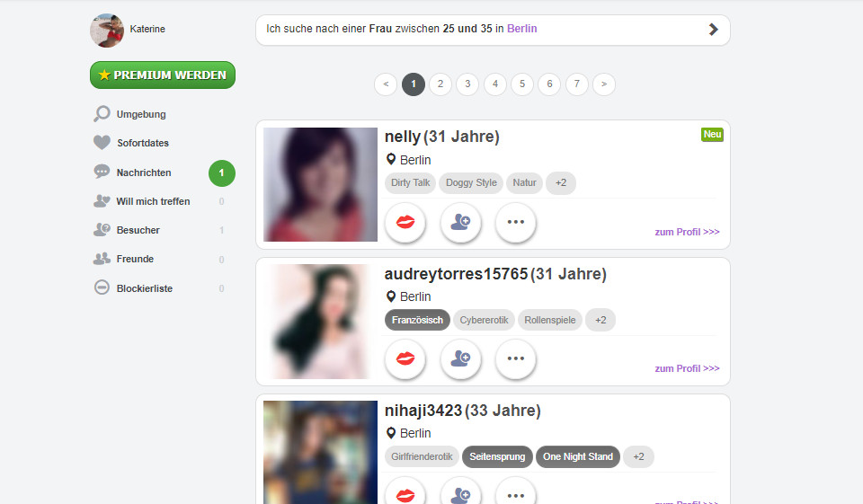Send a kiss to audreytorres15765

click(x=405, y=358)
